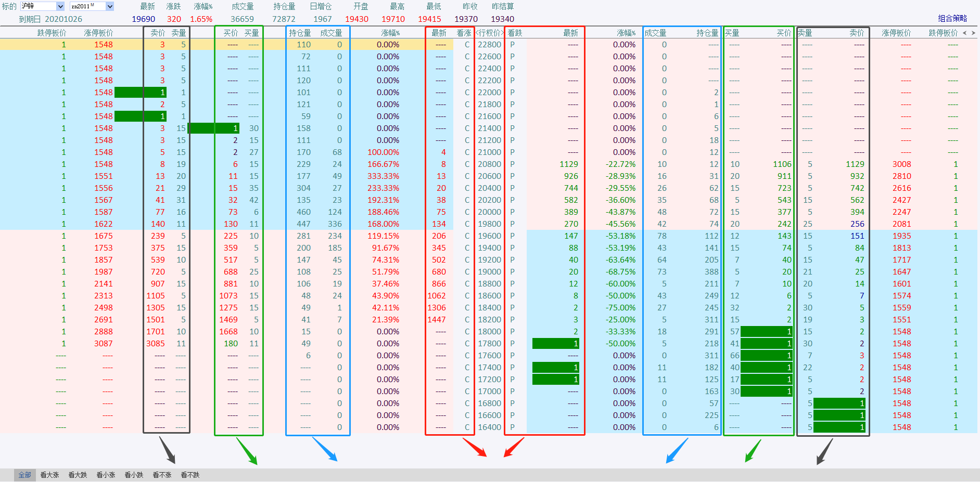Click the 行权价 column header

click(489, 33)
